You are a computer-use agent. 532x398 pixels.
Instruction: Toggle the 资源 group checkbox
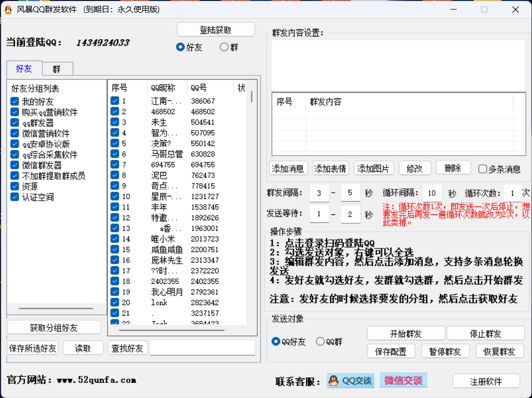[x=15, y=186]
